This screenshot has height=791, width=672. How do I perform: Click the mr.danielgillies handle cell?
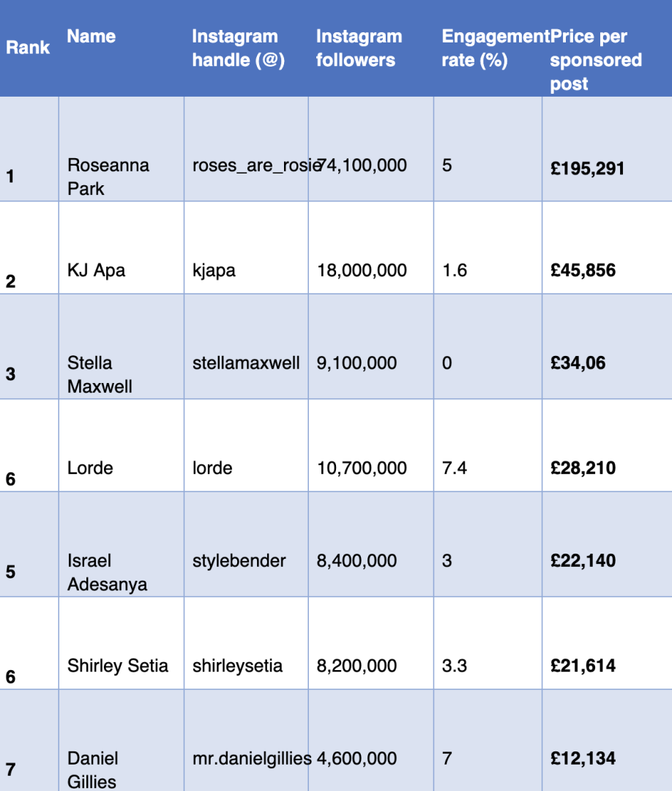[x=246, y=740]
